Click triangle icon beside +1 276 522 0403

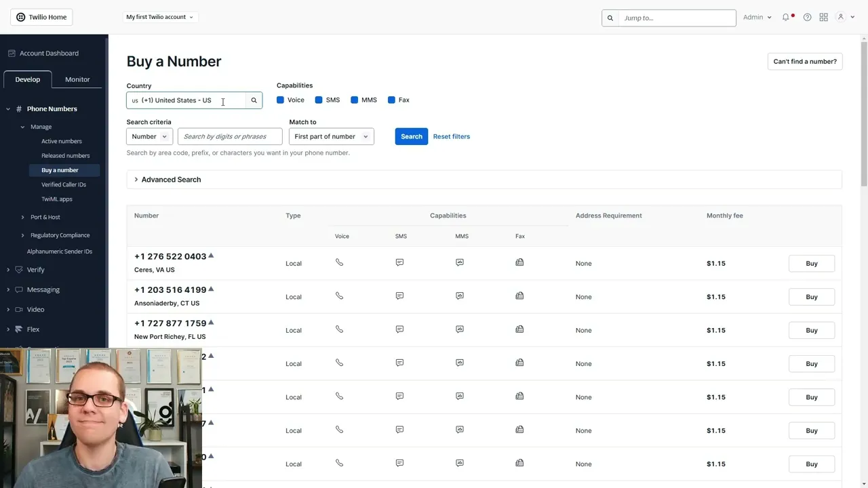(x=211, y=256)
